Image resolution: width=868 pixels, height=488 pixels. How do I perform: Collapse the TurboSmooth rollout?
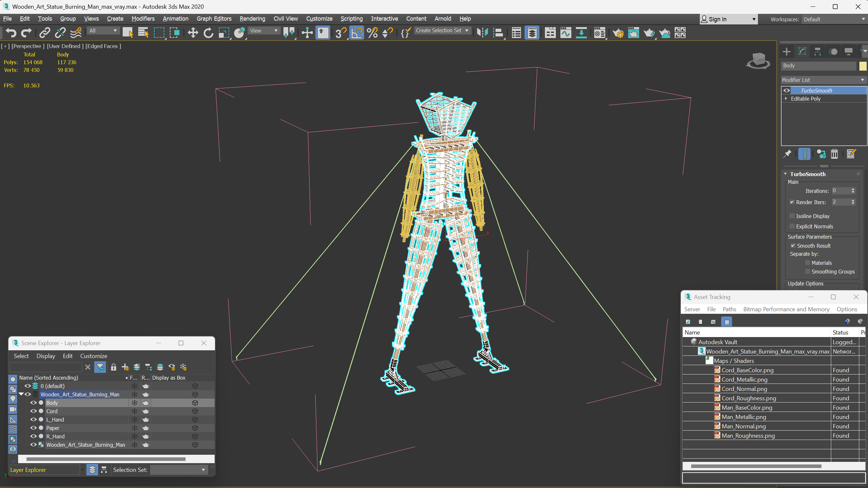pos(785,174)
